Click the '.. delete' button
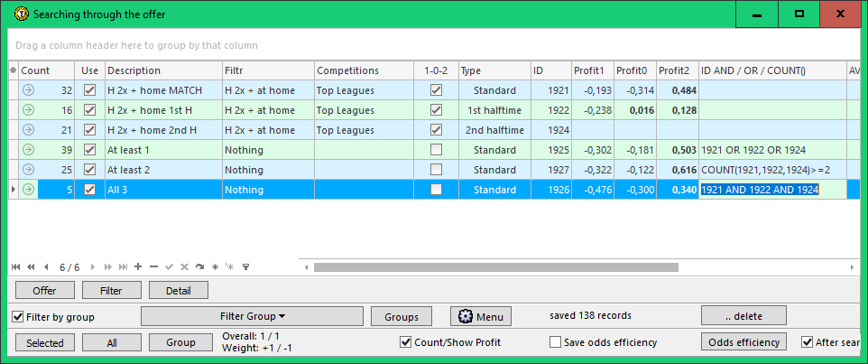Viewport: 868px width, 364px height. tap(743, 316)
